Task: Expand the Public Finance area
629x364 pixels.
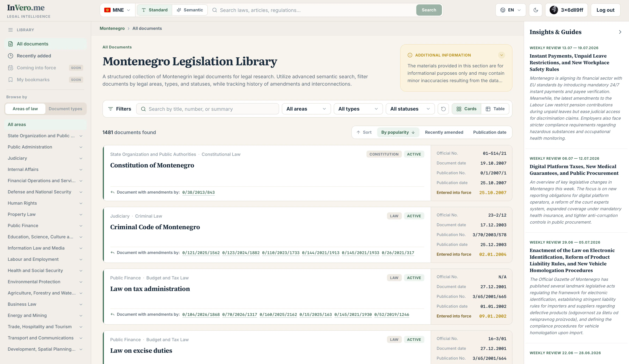Action: [81, 226]
